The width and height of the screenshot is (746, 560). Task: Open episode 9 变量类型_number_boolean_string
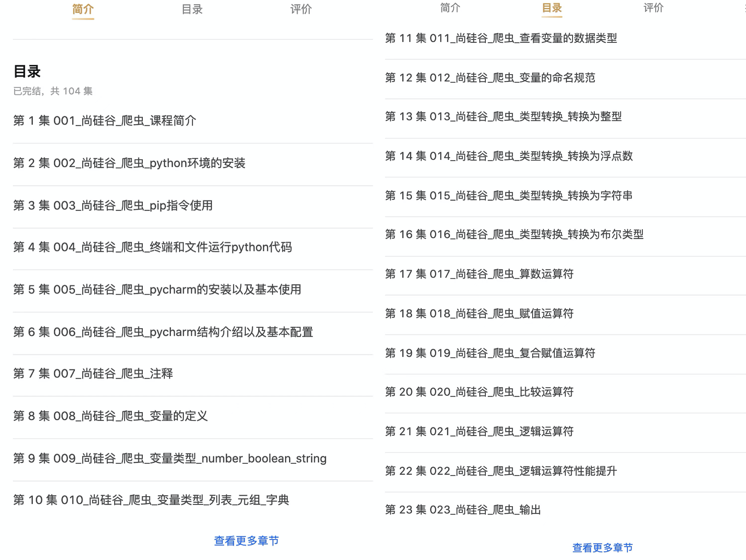(x=170, y=458)
